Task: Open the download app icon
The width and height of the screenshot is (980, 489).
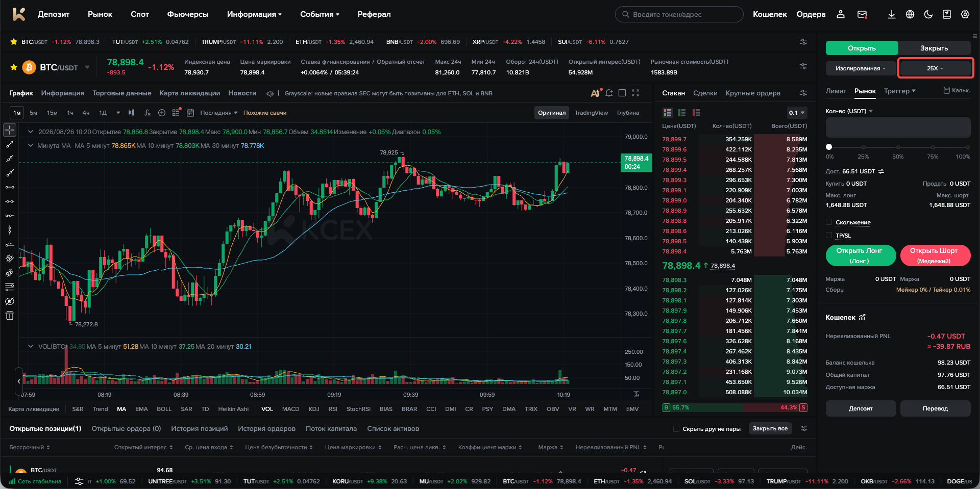Action: (x=892, y=14)
